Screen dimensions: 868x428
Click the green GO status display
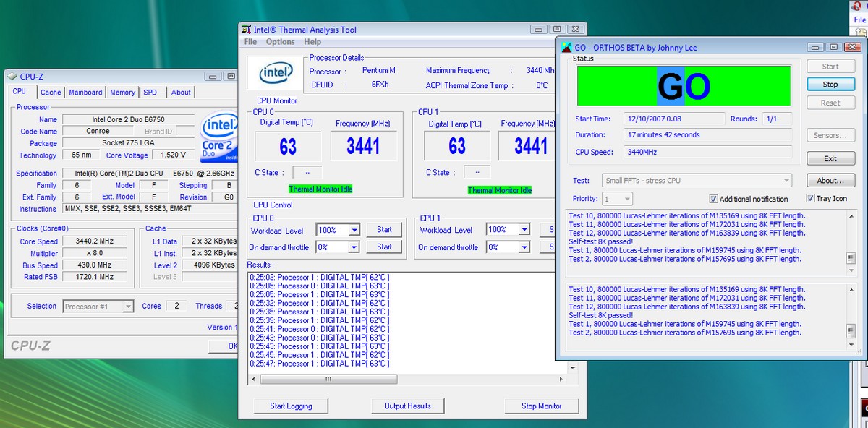point(684,86)
